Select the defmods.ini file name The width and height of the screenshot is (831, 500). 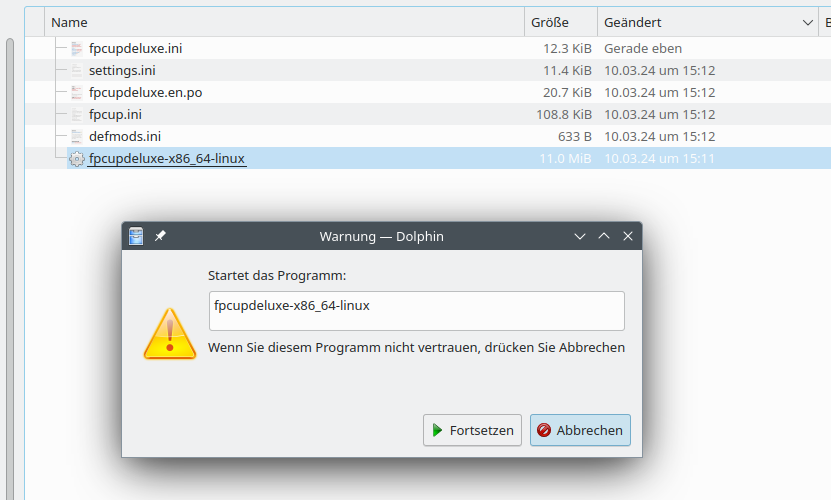pos(125,136)
